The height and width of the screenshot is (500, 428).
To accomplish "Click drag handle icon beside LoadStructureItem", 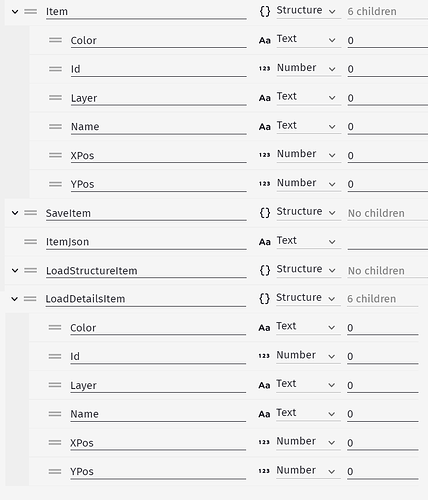I will (31, 270).
